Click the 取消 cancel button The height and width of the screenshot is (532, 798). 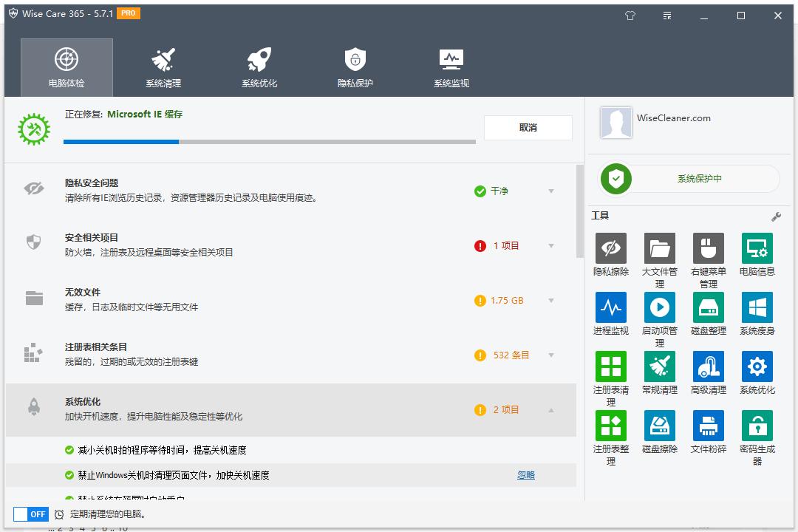point(528,128)
